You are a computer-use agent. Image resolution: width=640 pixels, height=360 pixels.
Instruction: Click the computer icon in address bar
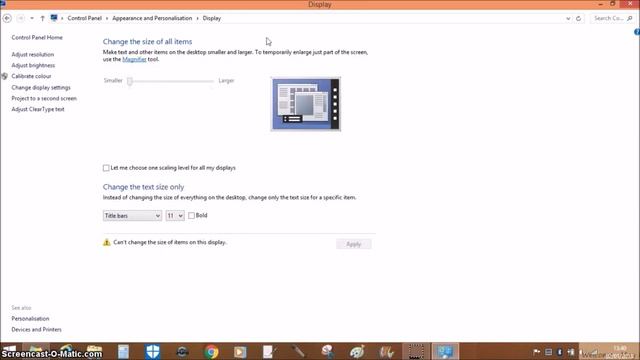(54, 18)
